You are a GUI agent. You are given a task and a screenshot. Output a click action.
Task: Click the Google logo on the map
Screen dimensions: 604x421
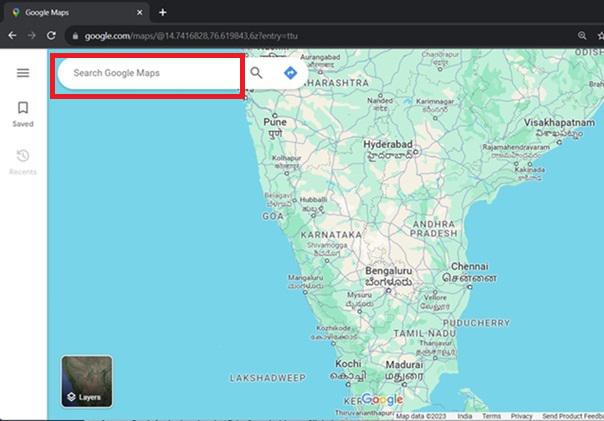pos(382,399)
